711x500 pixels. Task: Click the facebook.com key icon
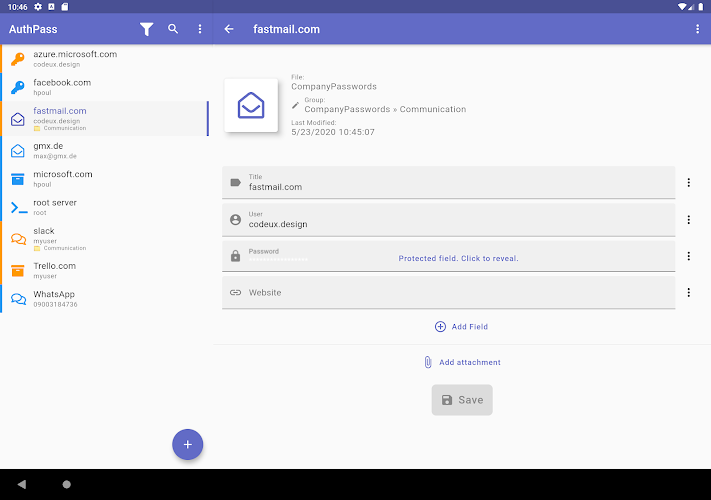tap(18, 87)
